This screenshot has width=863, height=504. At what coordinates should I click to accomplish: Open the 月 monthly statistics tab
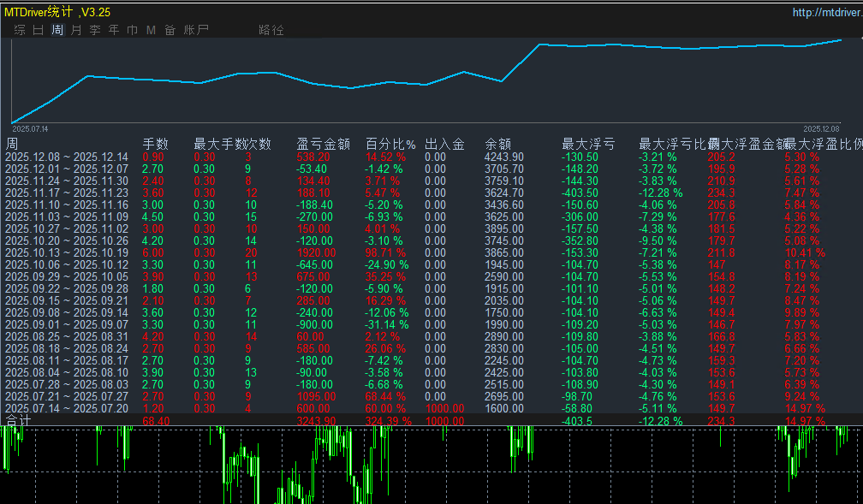(76, 30)
